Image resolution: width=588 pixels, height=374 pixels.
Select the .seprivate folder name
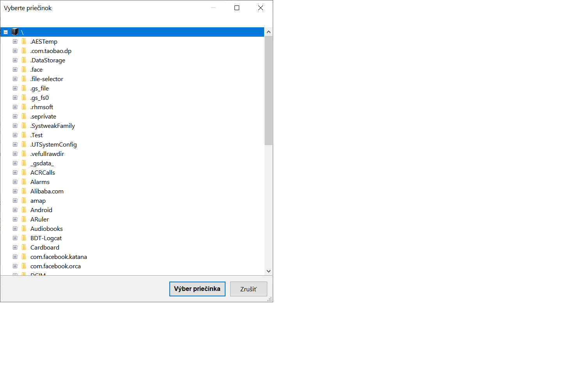point(43,116)
